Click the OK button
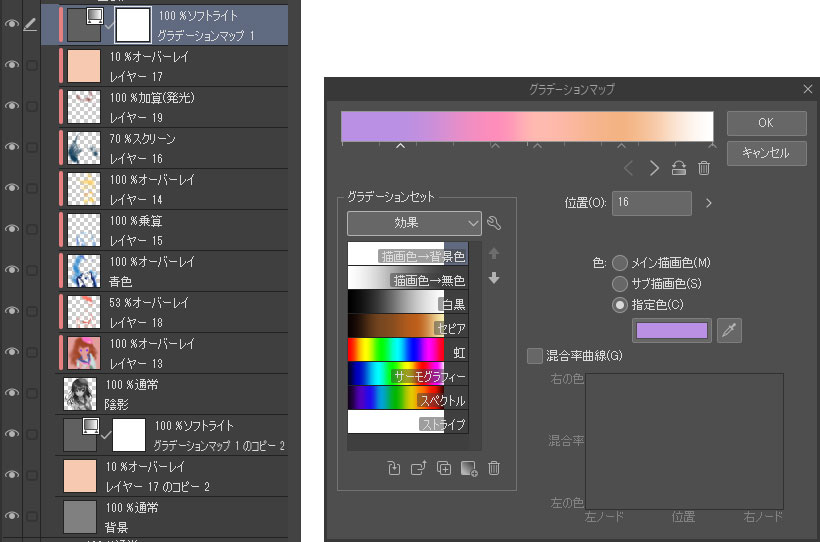Image resolution: width=820 pixels, height=542 pixels. pyautogui.click(x=766, y=123)
